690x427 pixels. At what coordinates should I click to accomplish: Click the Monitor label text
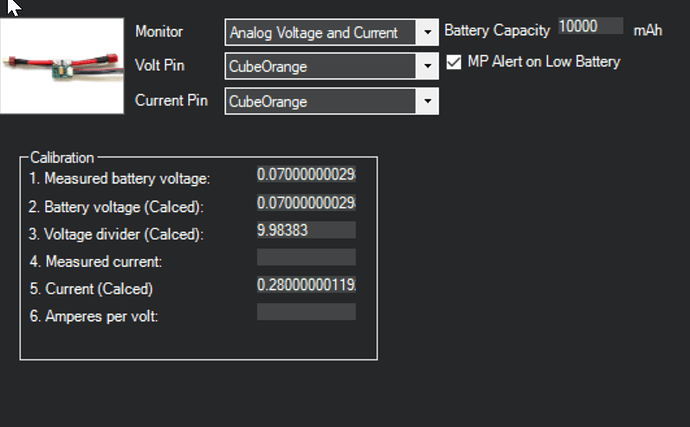coord(159,31)
